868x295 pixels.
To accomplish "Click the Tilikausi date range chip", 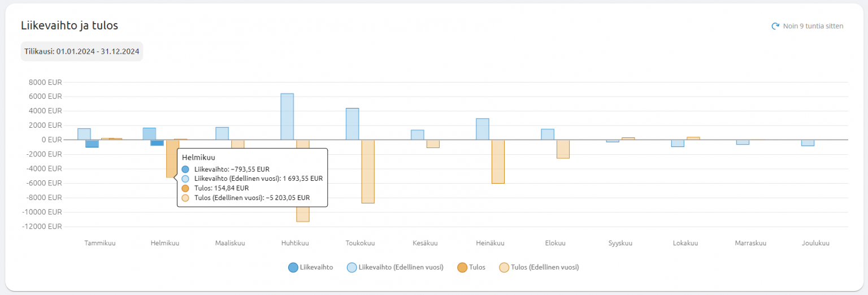I will (x=82, y=51).
